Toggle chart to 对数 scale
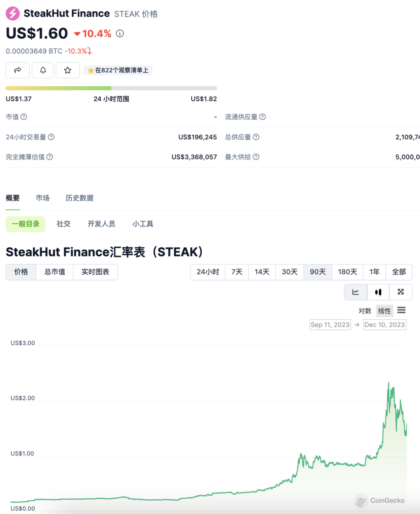420x514 pixels. click(x=365, y=311)
